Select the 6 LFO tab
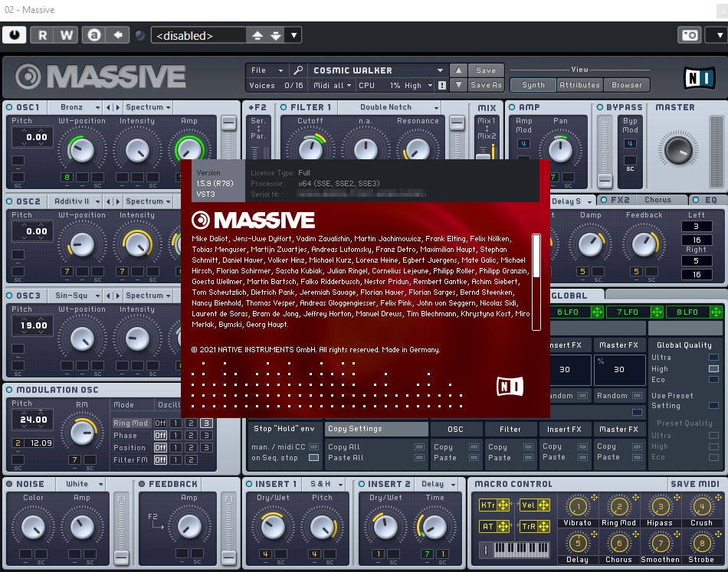This screenshot has width=728, height=572. click(x=569, y=312)
